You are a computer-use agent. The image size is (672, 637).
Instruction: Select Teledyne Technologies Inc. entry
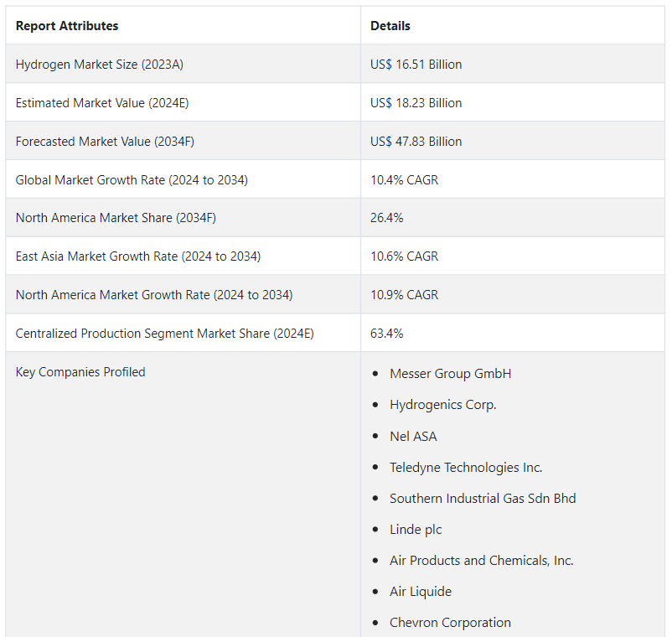point(466,468)
